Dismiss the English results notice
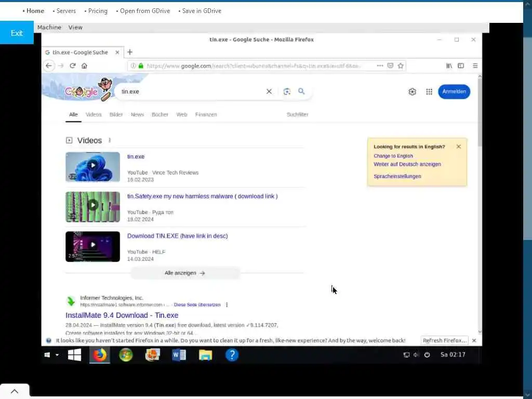Viewport: 532px width, 399px height. tap(459, 147)
